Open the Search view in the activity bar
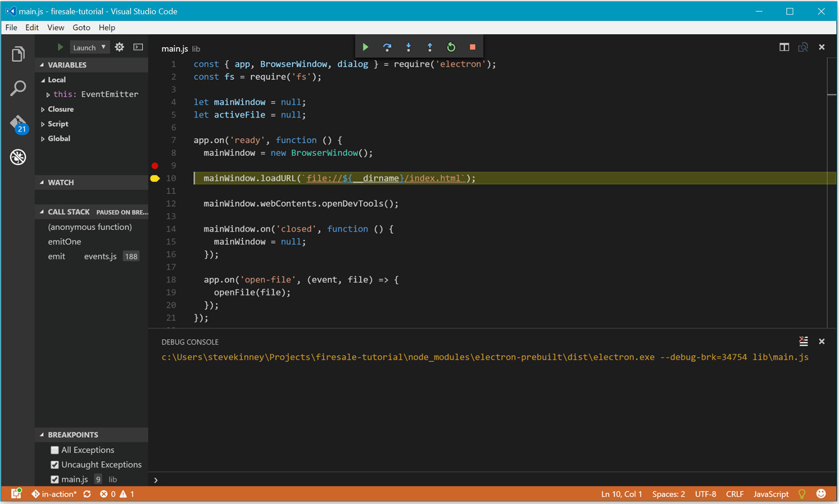Image resolution: width=839 pixels, height=504 pixels. (x=18, y=88)
